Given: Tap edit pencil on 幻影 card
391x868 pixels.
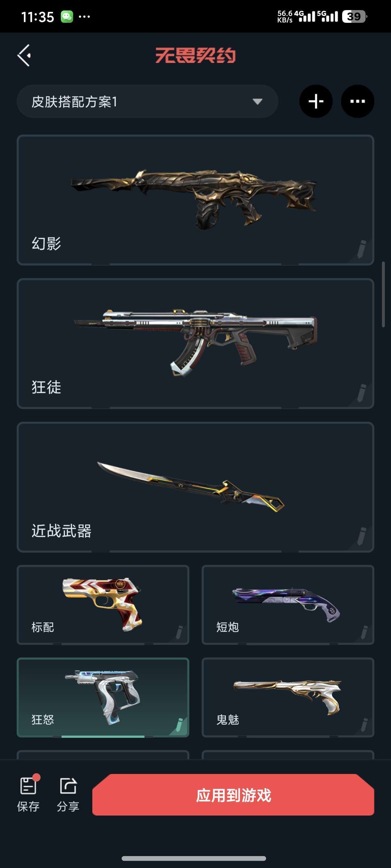Looking at the screenshot, I should 361,249.
